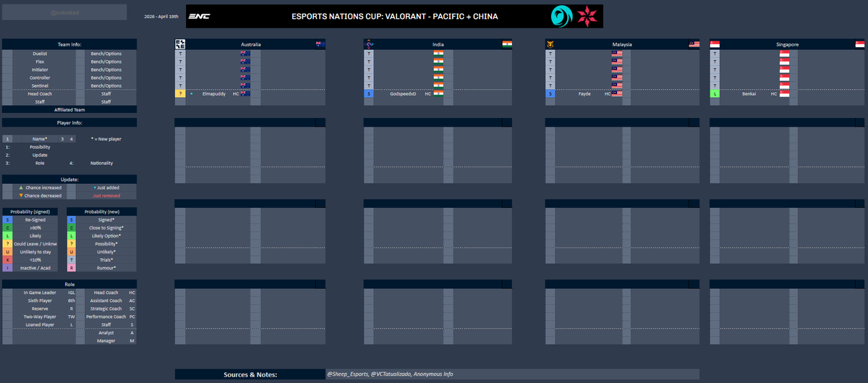Click the 'Duelist' role cell
The width and height of the screenshot is (868, 383).
coord(41,54)
